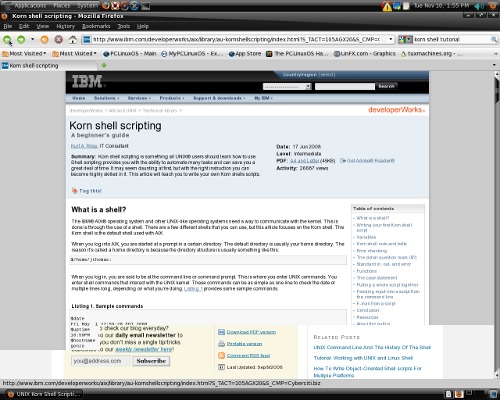500x400 pixels.
Task: Stop loading with the red X icon
Action: point(59,40)
